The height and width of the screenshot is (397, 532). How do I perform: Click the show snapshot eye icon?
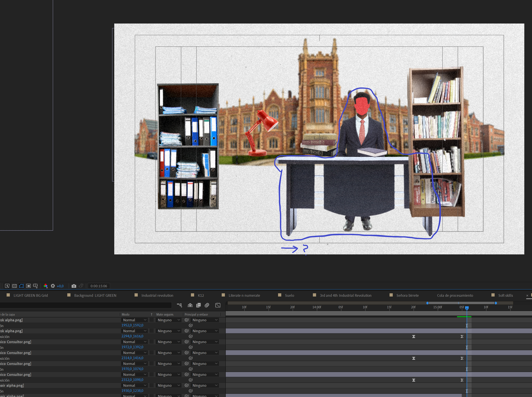[x=81, y=286]
